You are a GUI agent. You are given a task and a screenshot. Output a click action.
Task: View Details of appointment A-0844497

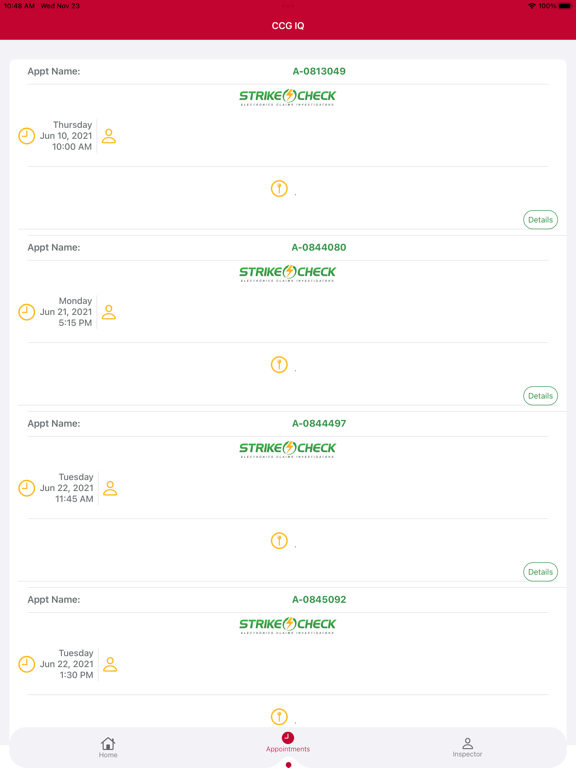coord(540,572)
